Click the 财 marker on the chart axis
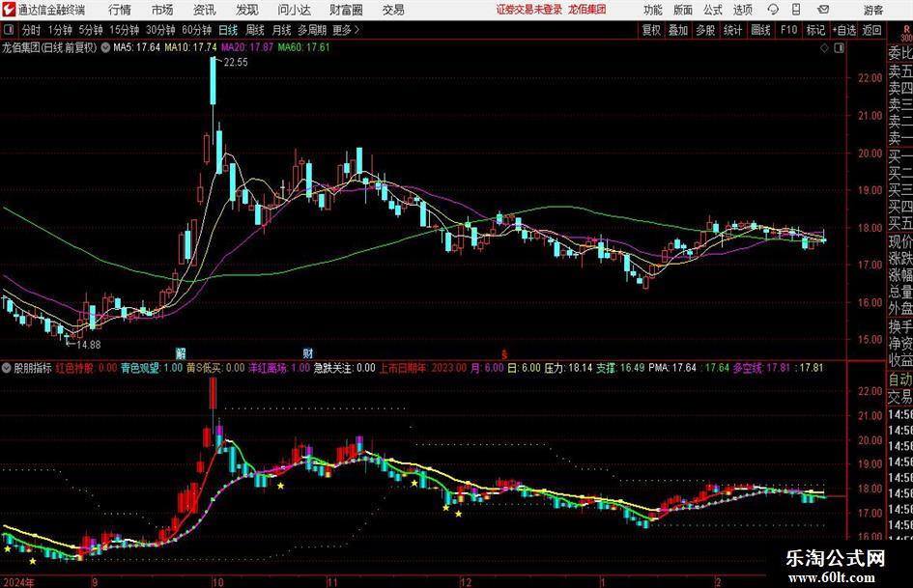The width and height of the screenshot is (913, 588). (308, 353)
